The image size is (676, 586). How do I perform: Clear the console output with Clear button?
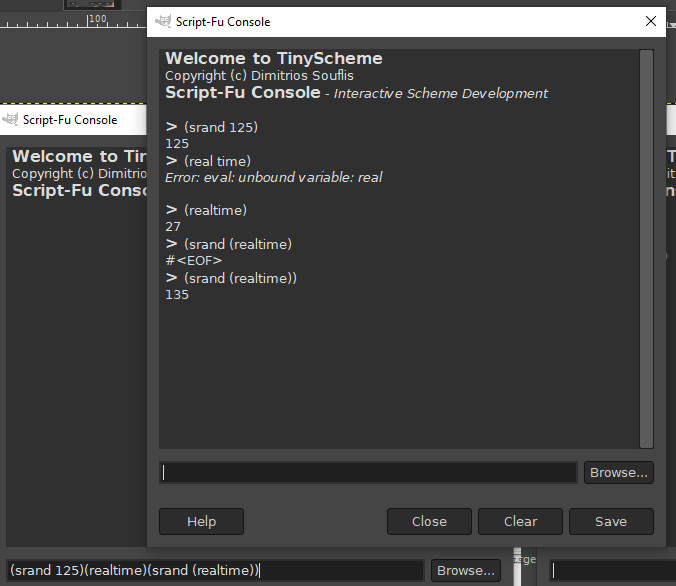(520, 521)
